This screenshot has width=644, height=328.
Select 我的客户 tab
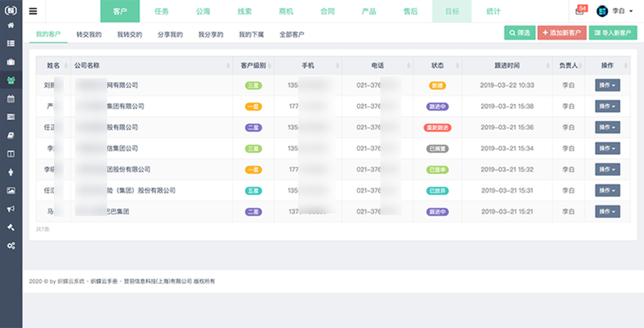(48, 34)
